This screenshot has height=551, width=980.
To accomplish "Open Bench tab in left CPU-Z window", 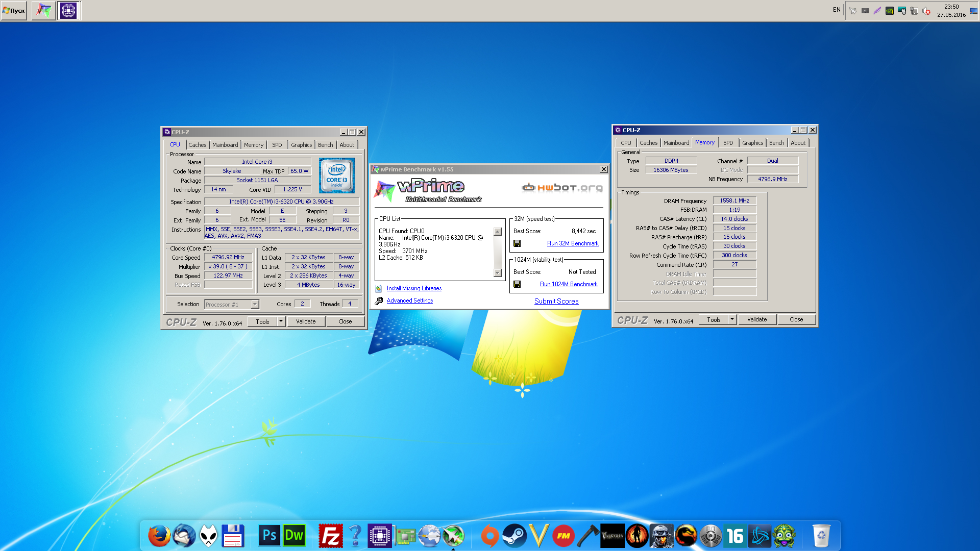I will (x=326, y=145).
